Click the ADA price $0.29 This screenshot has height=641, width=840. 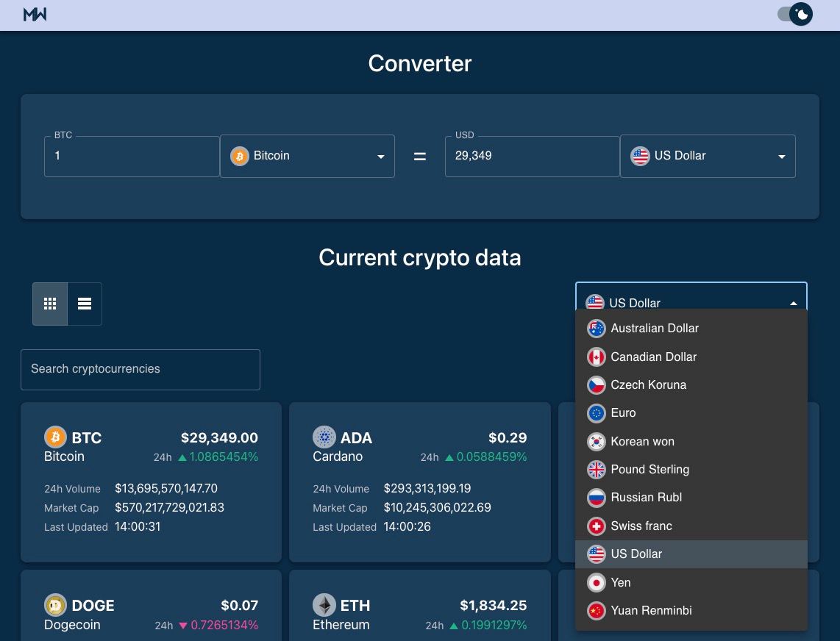click(508, 437)
